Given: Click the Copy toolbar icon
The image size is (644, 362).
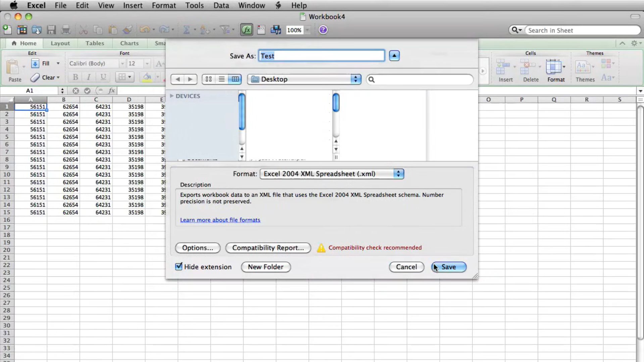Looking at the screenshot, I should click(98, 30).
